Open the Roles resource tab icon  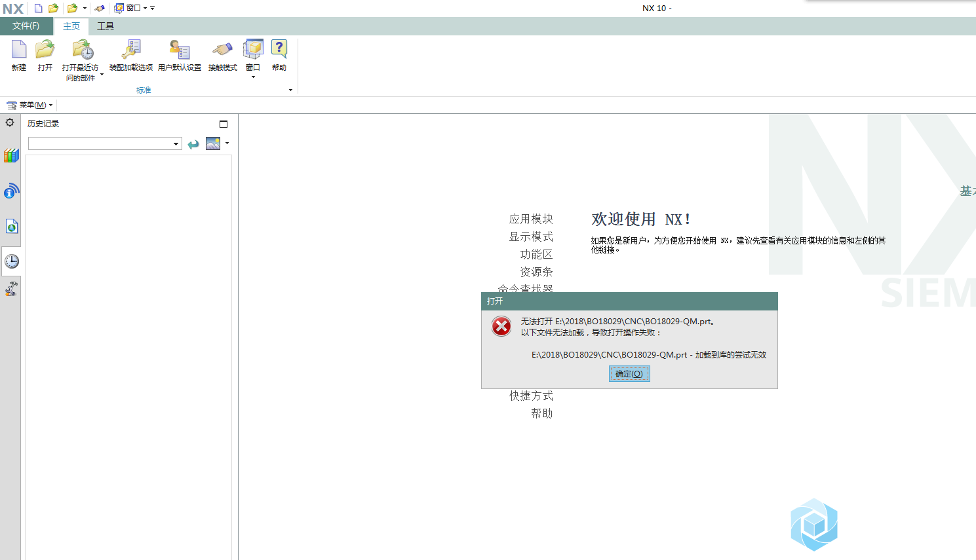tap(11, 289)
